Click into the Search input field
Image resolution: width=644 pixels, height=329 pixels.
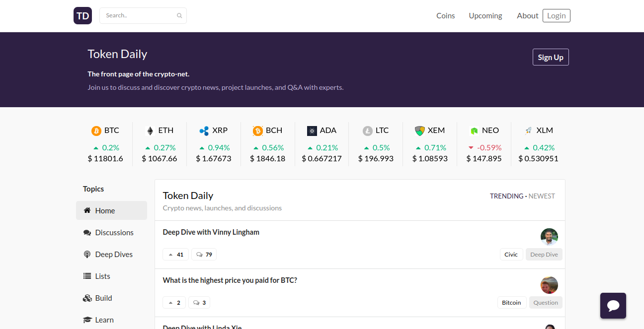[x=139, y=16]
